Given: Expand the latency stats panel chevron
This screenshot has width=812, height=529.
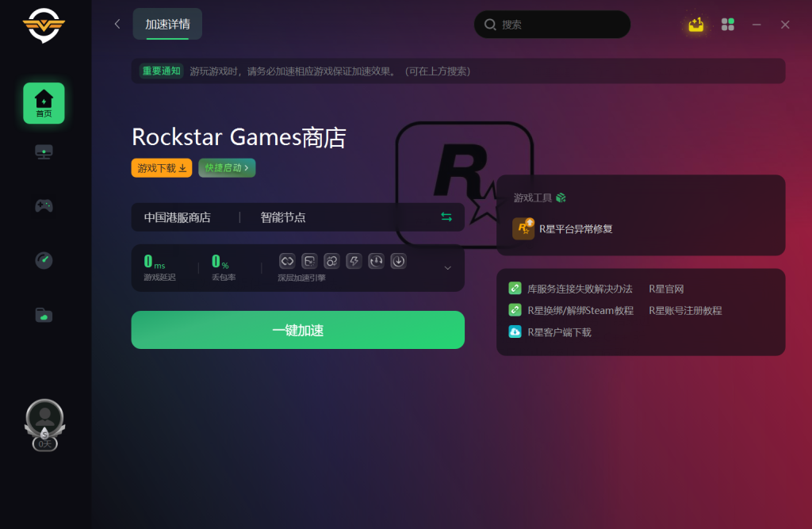Looking at the screenshot, I should [448, 268].
